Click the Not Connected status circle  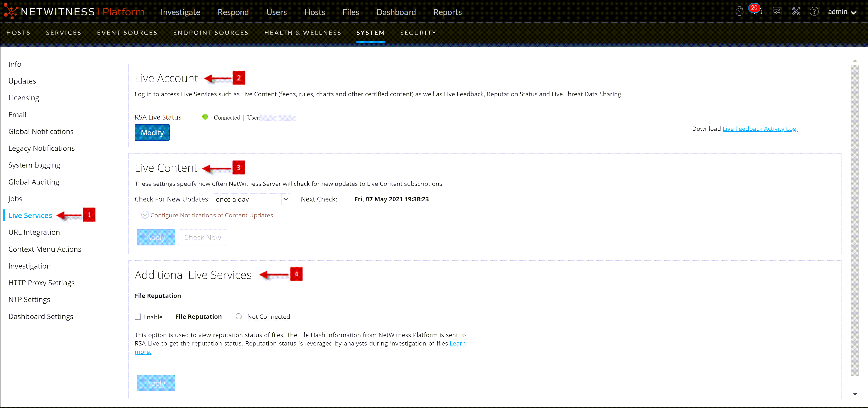(x=238, y=316)
